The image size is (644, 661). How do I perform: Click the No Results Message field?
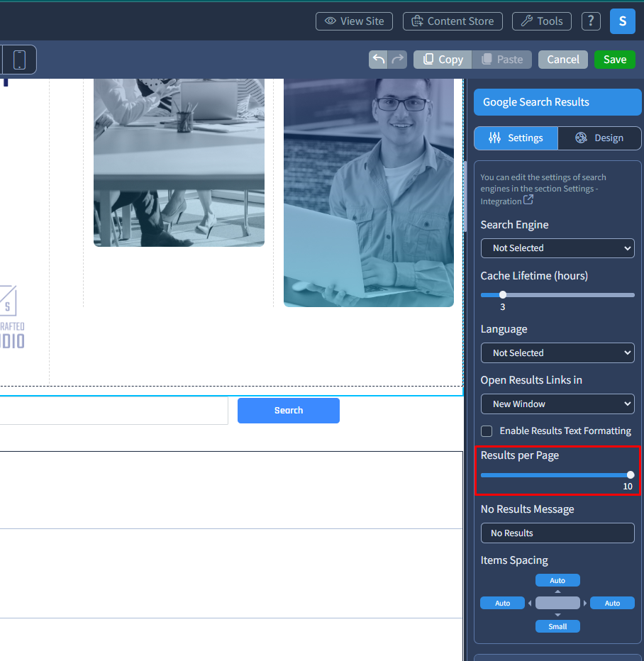[x=557, y=533]
